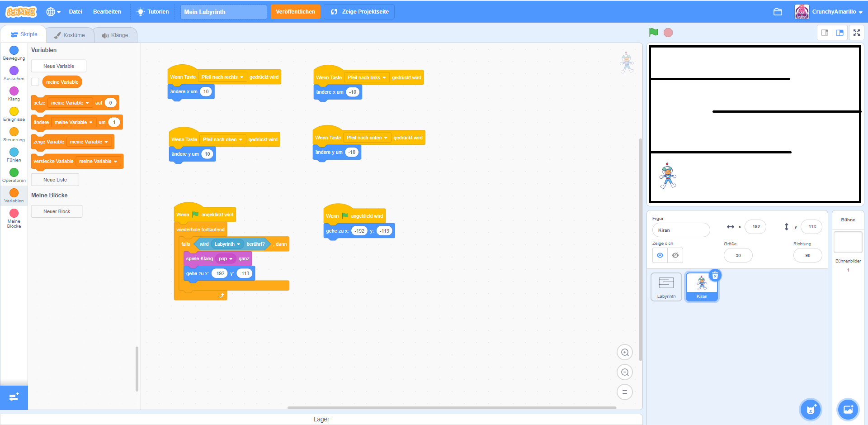Viewport: 868px width, 425px height.
Task: Click the Neue Liste button
Action: tap(55, 180)
